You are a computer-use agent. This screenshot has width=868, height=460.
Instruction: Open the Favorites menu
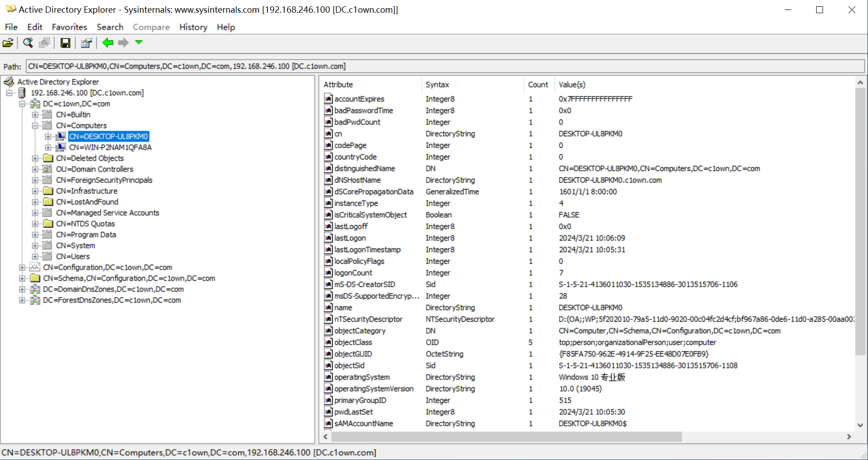(69, 27)
